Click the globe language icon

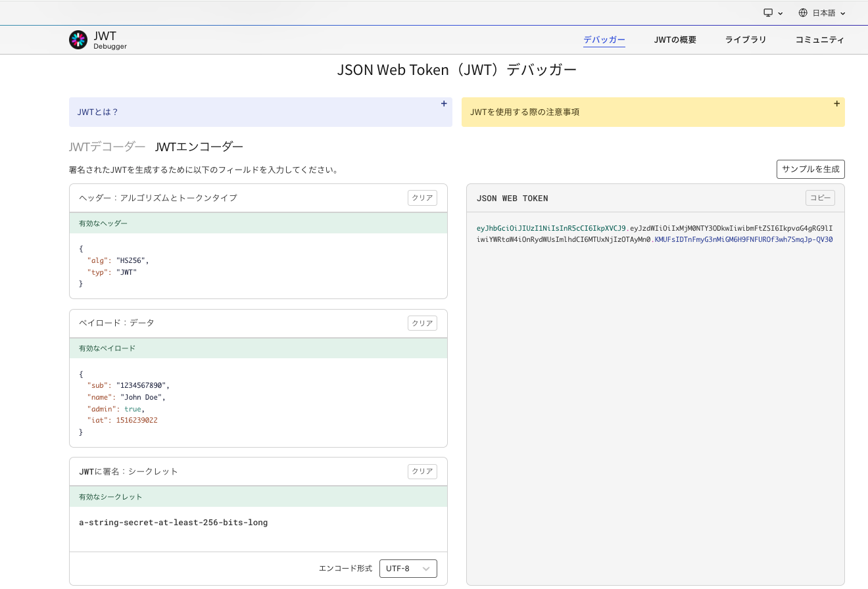(x=803, y=13)
